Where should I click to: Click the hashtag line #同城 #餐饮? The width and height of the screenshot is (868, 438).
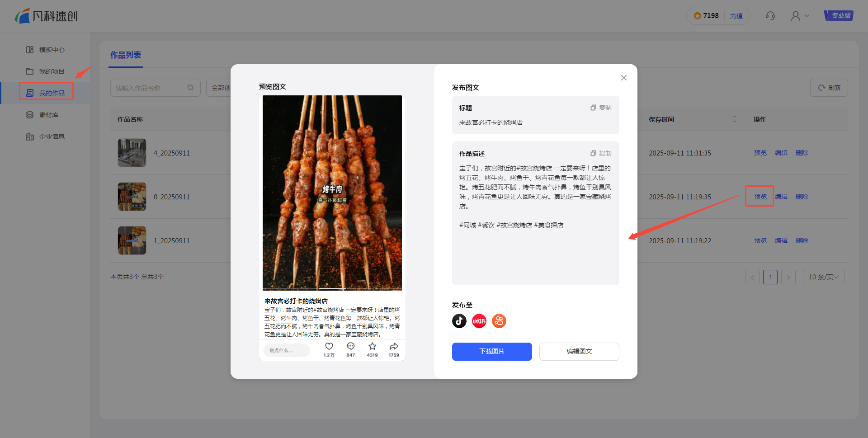511,225
